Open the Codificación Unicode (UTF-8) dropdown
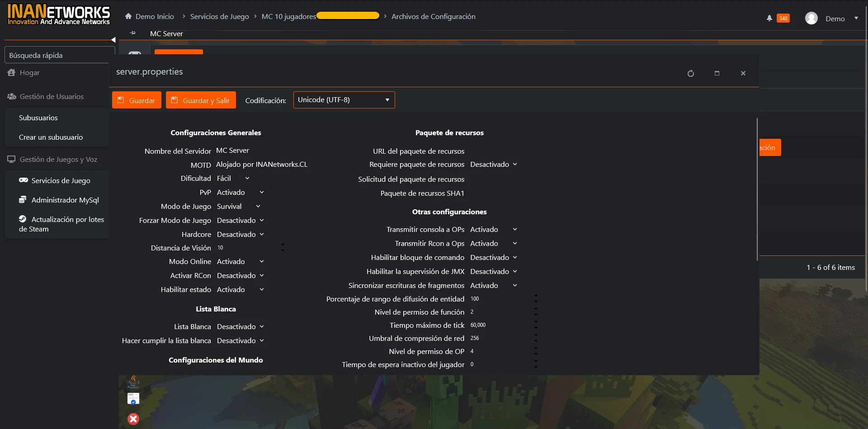 coord(344,100)
